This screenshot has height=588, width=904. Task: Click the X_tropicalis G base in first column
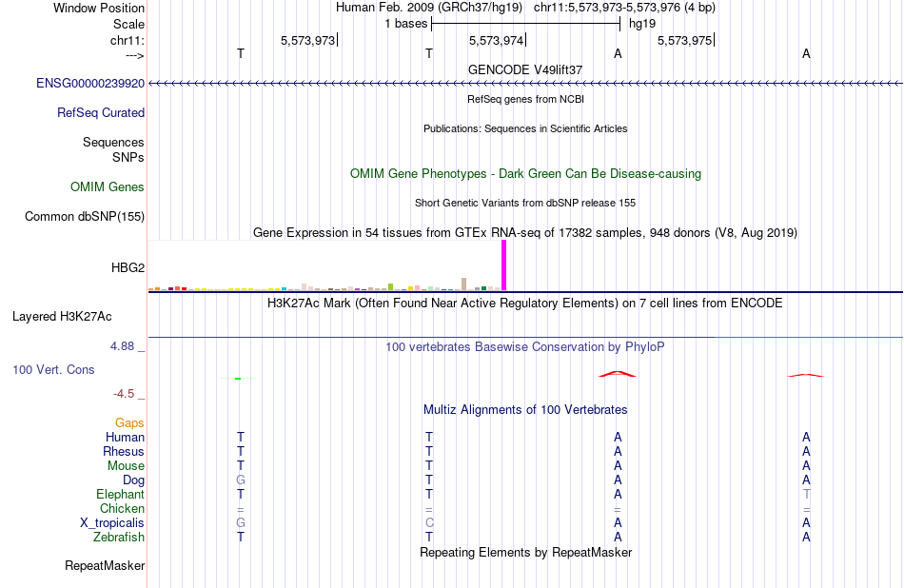pos(241,523)
